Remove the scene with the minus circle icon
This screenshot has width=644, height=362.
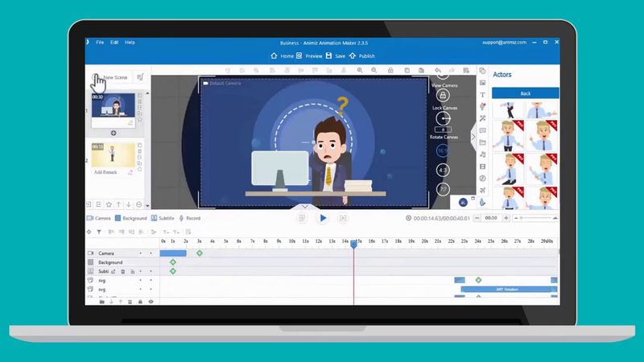pos(138,204)
